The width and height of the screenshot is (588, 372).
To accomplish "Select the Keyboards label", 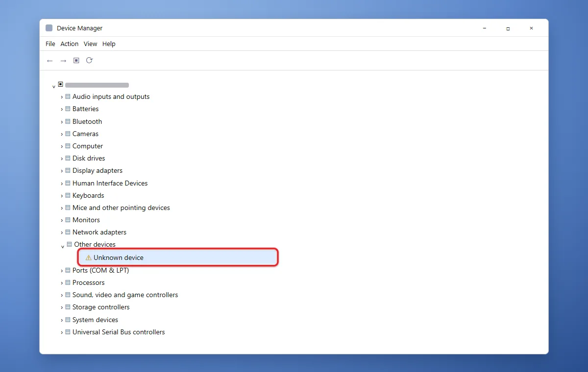I will coord(88,195).
